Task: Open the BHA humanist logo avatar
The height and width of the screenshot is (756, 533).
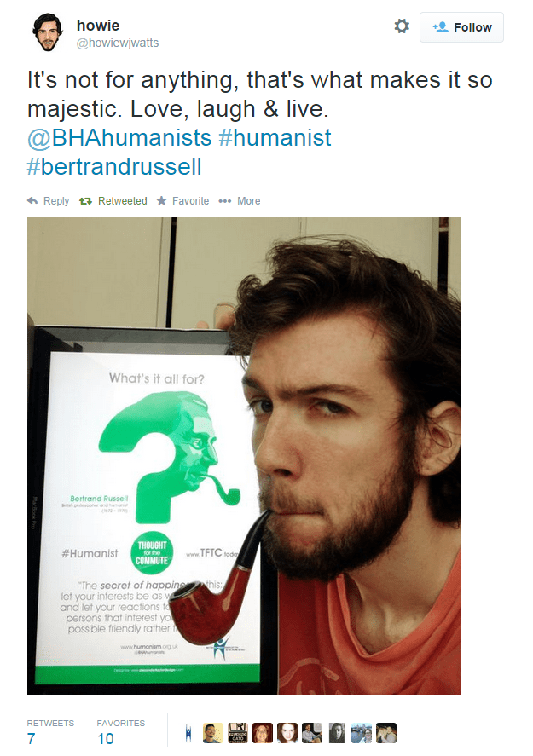Action: point(188,733)
